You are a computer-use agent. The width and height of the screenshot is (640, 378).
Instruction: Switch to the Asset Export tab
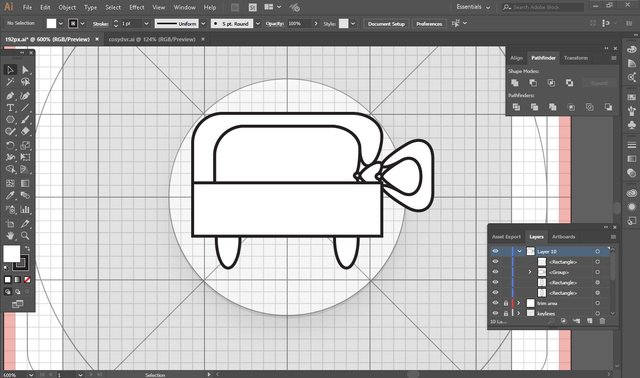[x=507, y=237]
